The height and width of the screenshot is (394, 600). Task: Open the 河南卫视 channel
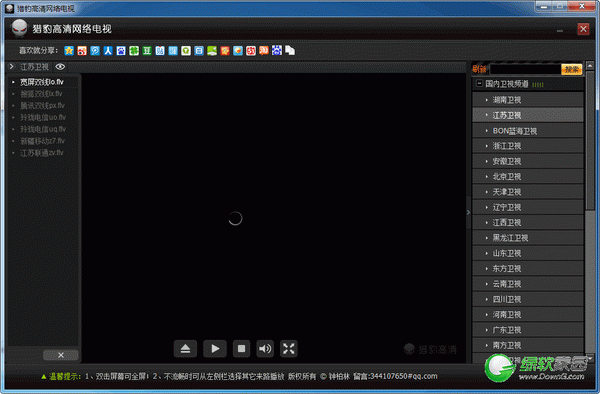click(x=528, y=314)
